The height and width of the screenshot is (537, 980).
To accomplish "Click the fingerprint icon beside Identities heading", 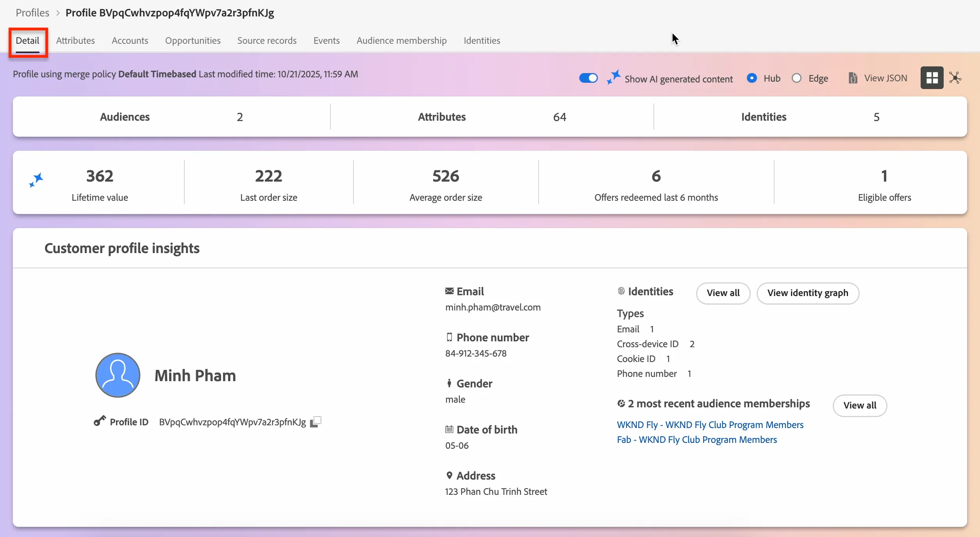I will (621, 291).
